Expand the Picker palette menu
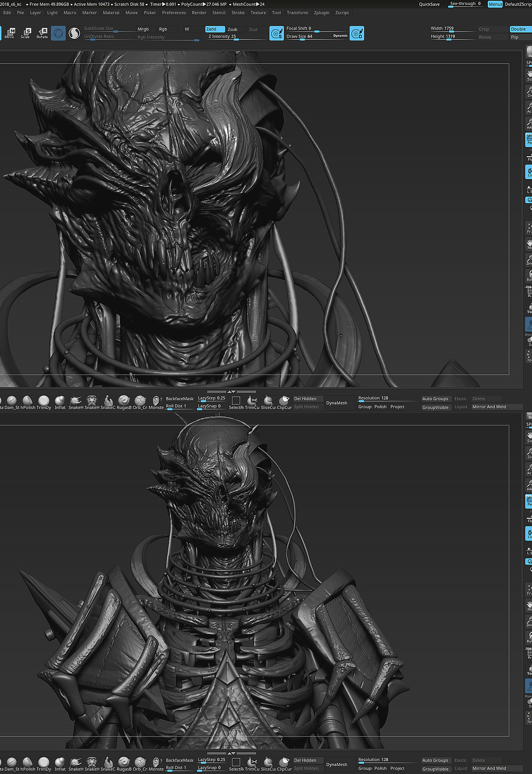The height and width of the screenshot is (774, 532). tap(150, 13)
